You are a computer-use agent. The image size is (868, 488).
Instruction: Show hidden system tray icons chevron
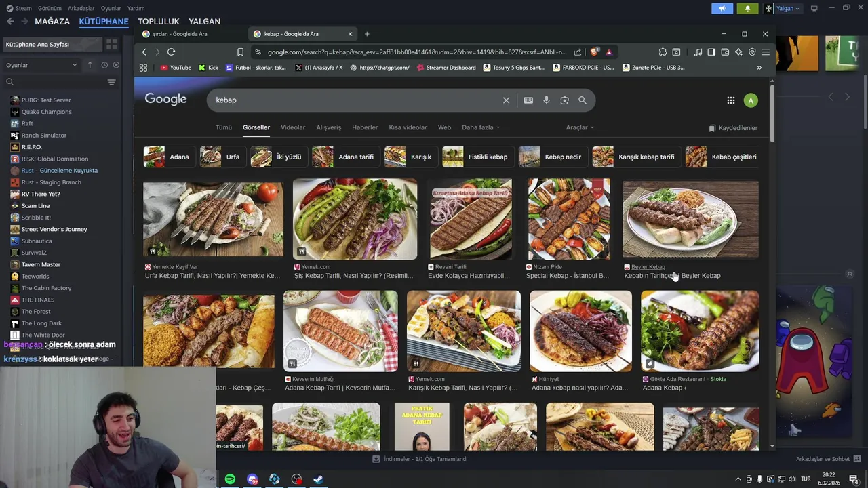738,479
